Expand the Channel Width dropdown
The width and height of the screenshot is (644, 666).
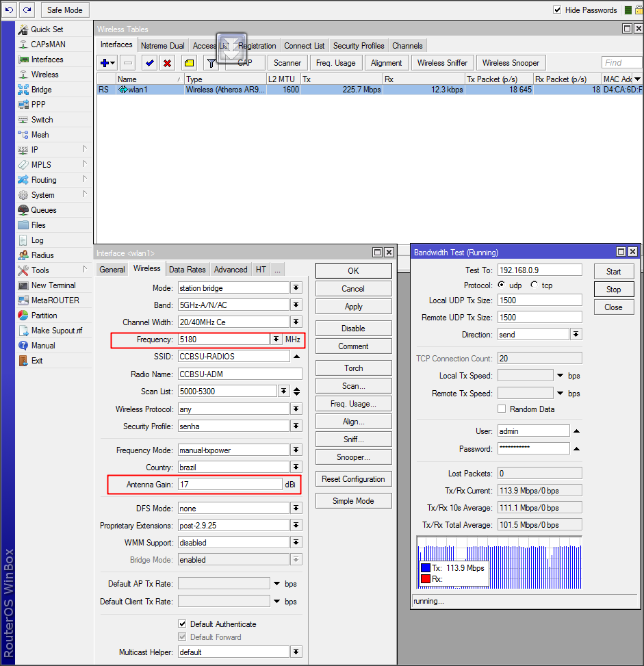pos(296,322)
